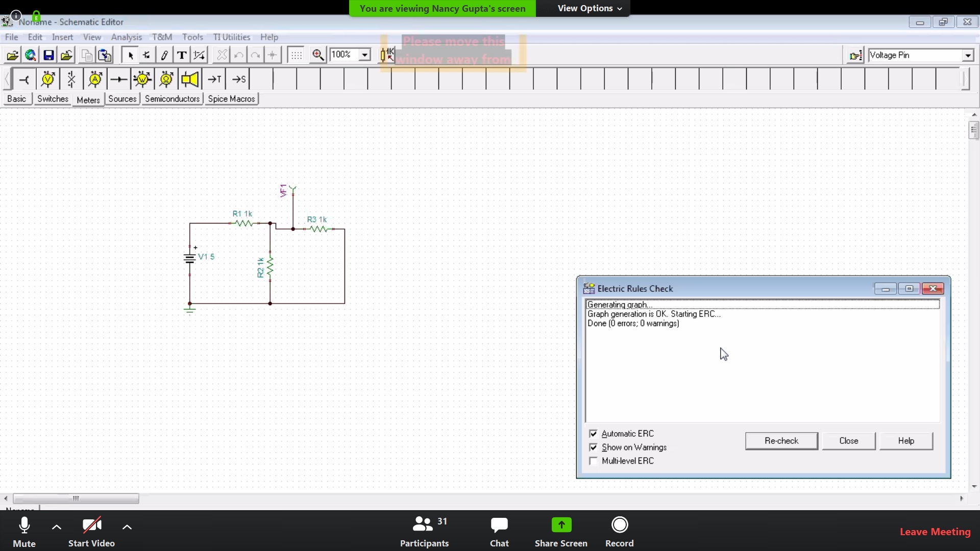Click the Re-check button

(x=781, y=441)
